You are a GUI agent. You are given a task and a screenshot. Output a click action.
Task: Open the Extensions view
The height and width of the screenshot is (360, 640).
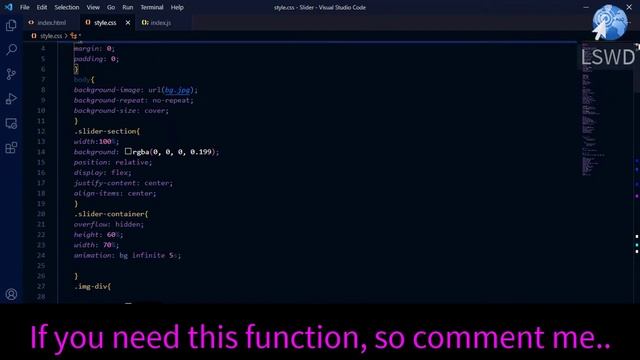(11, 148)
